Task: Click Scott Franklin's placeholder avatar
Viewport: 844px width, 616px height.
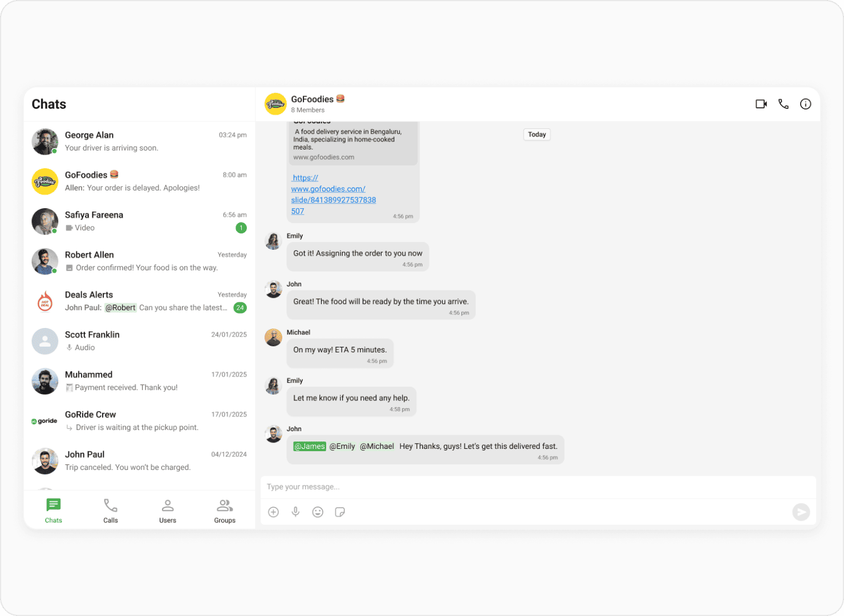Action: click(x=45, y=341)
